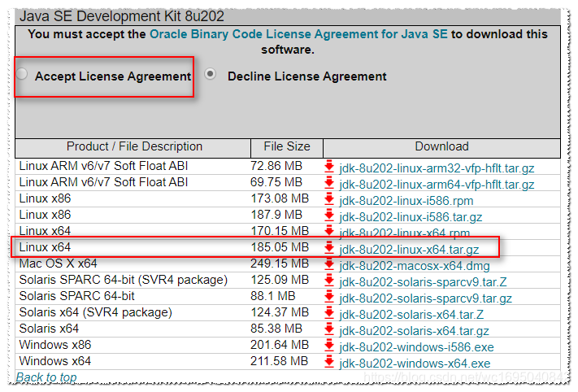Click download arrow for macosx-x64.dmg
The height and width of the screenshot is (392, 578).
click(x=328, y=264)
